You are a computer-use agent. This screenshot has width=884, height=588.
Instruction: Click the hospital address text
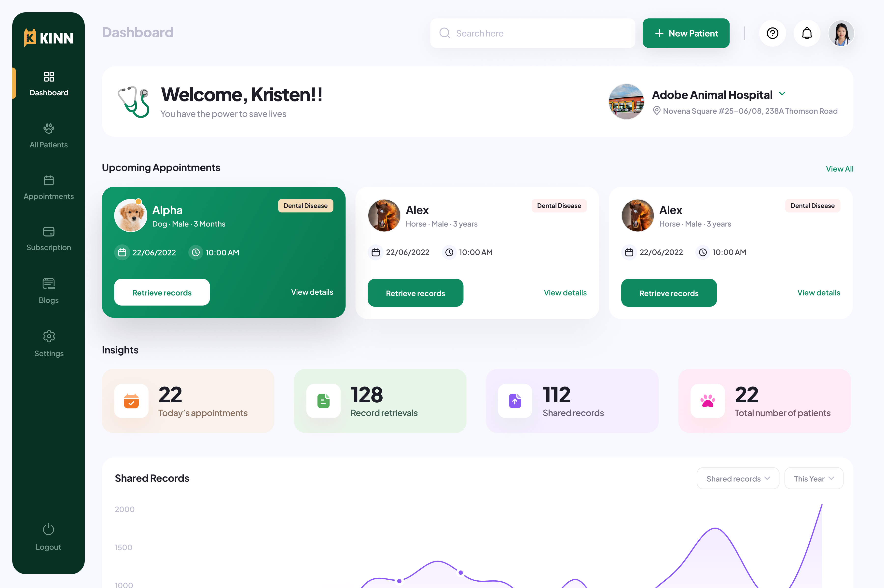click(750, 111)
